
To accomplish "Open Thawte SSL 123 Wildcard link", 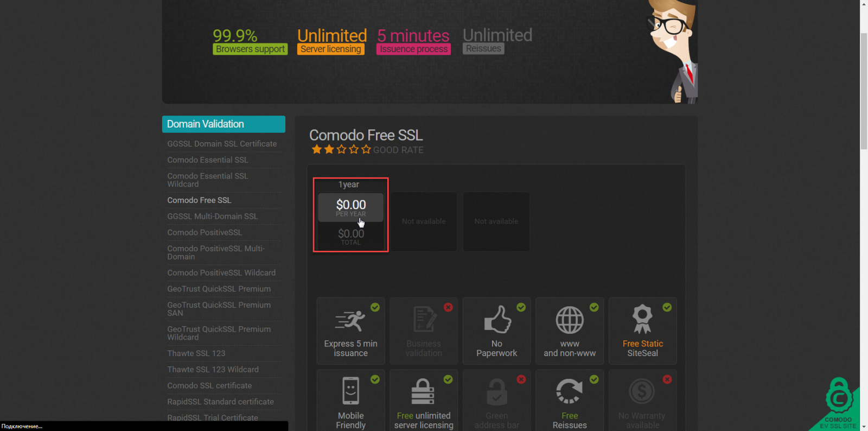I will coord(213,370).
